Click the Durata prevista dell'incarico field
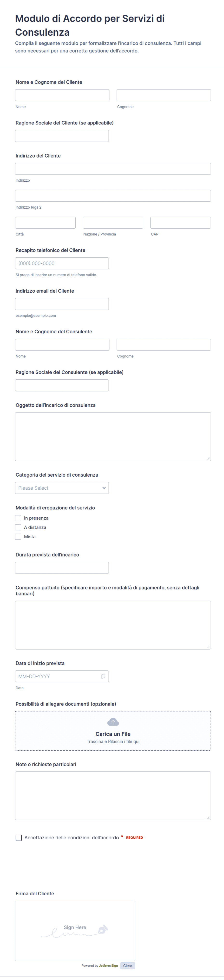Viewport: 224px width, 980px height. (x=62, y=568)
